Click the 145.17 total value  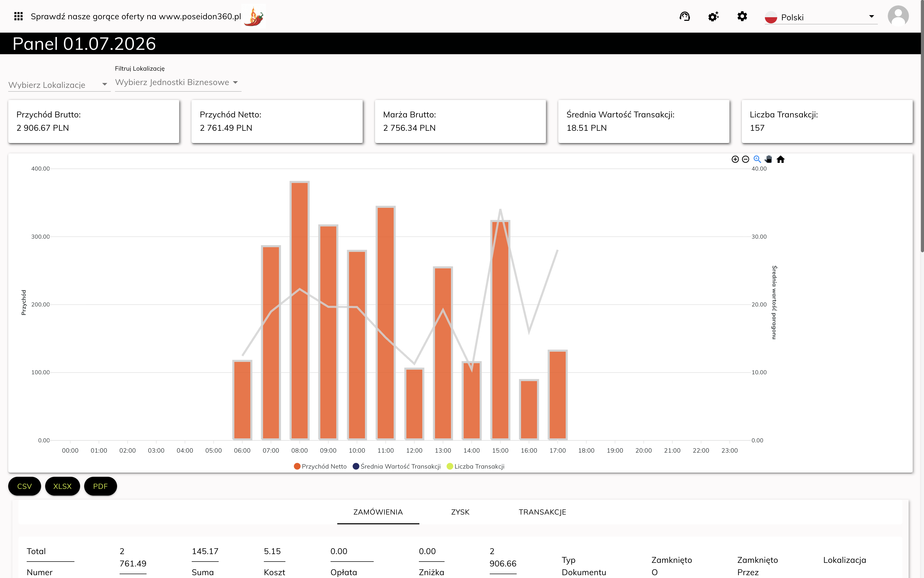pyautogui.click(x=205, y=551)
